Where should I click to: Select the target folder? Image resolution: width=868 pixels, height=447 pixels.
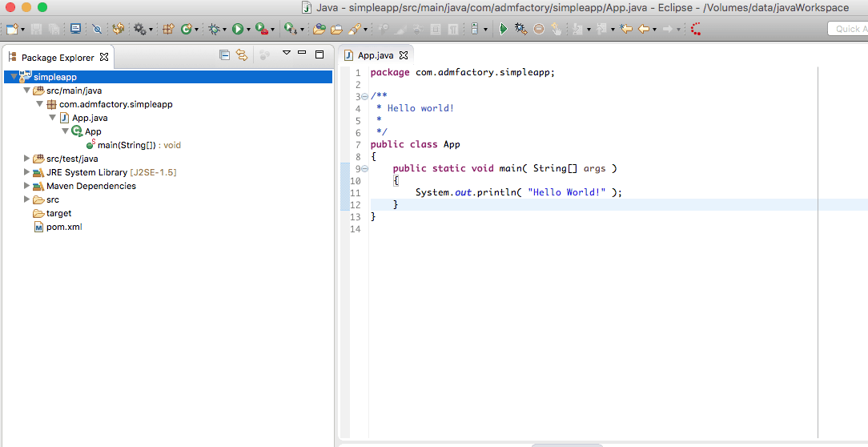point(52,213)
